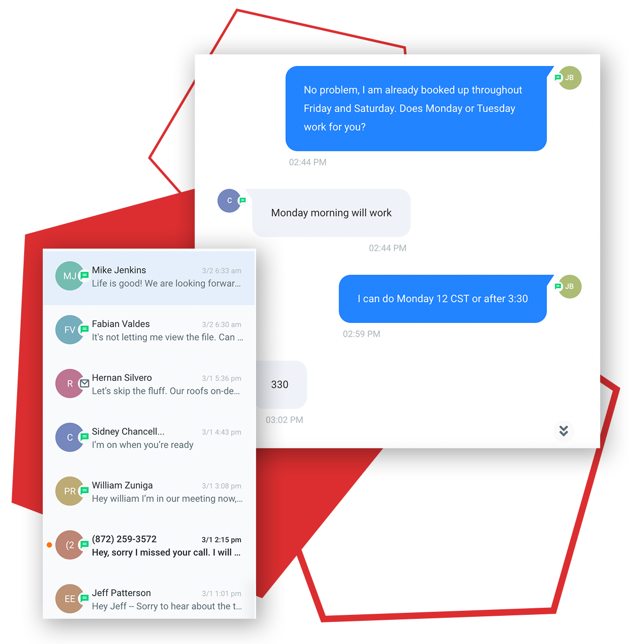The width and height of the screenshot is (644, 644).
Task: Open Jeff Patterson's conversation
Action: coord(149,599)
